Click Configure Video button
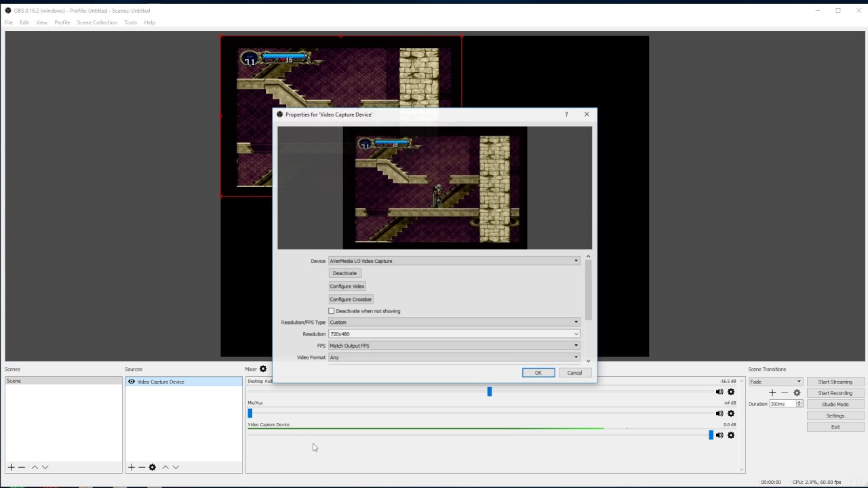 pos(347,286)
